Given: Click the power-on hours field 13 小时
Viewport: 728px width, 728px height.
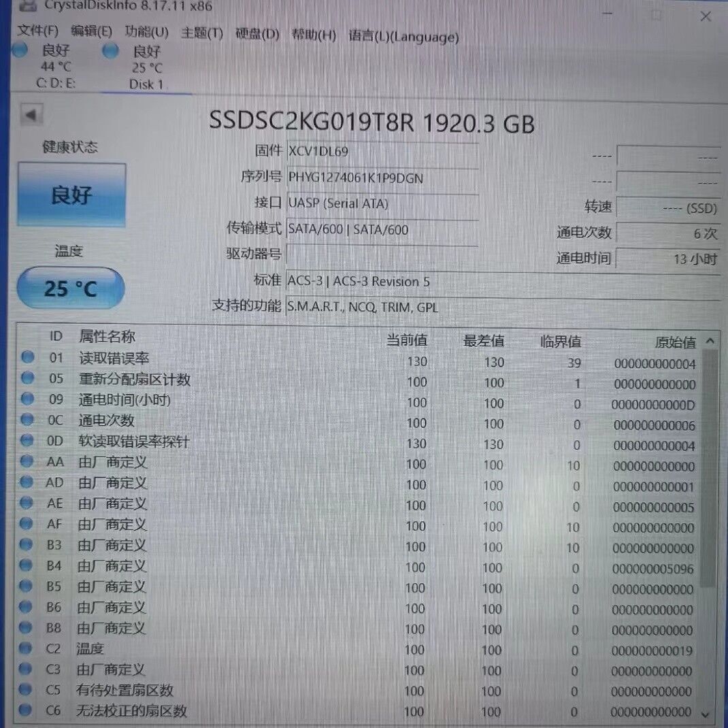Looking at the screenshot, I should [x=668, y=259].
